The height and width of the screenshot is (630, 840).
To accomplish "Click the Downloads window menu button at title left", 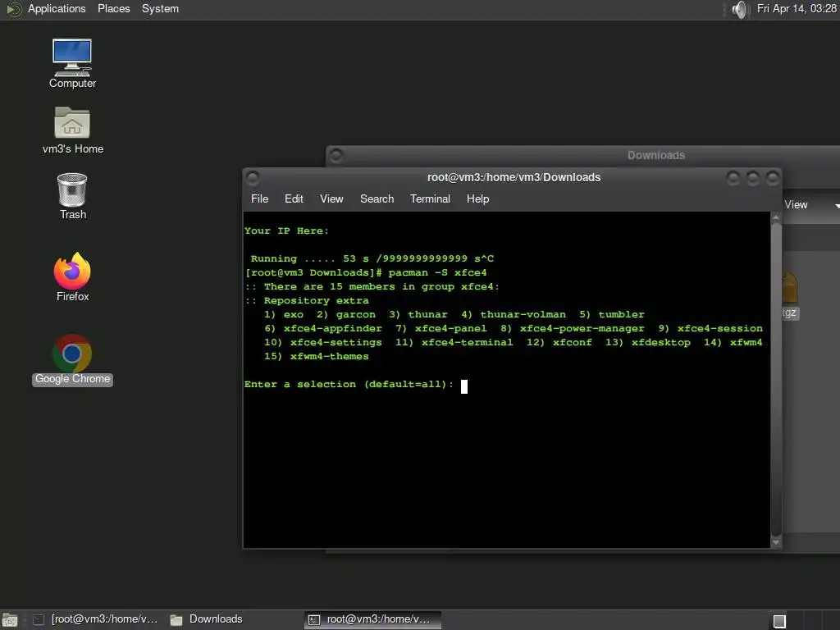I will point(336,156).
